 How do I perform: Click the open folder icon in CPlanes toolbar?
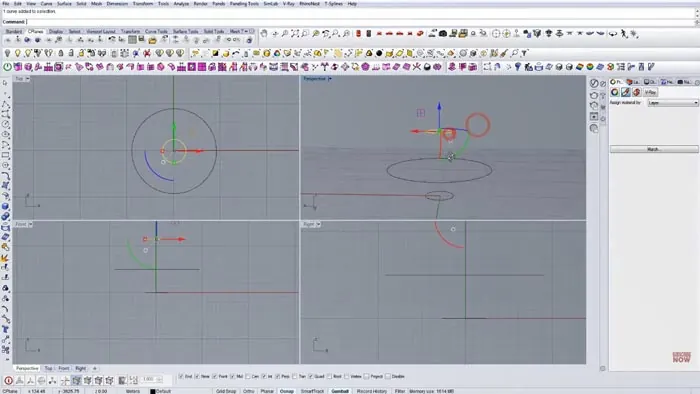[x=152, y=40]
